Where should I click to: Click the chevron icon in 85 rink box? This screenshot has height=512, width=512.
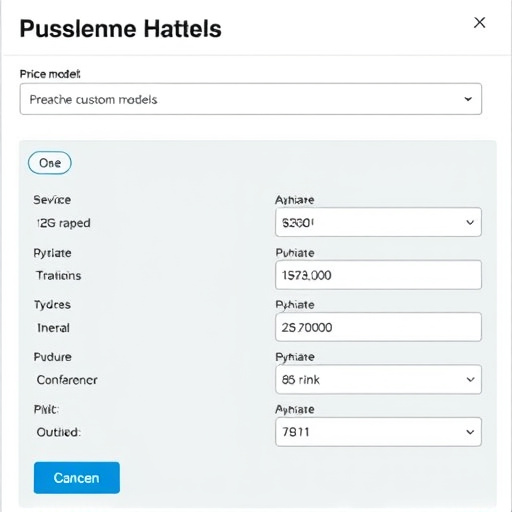[470, 379]
